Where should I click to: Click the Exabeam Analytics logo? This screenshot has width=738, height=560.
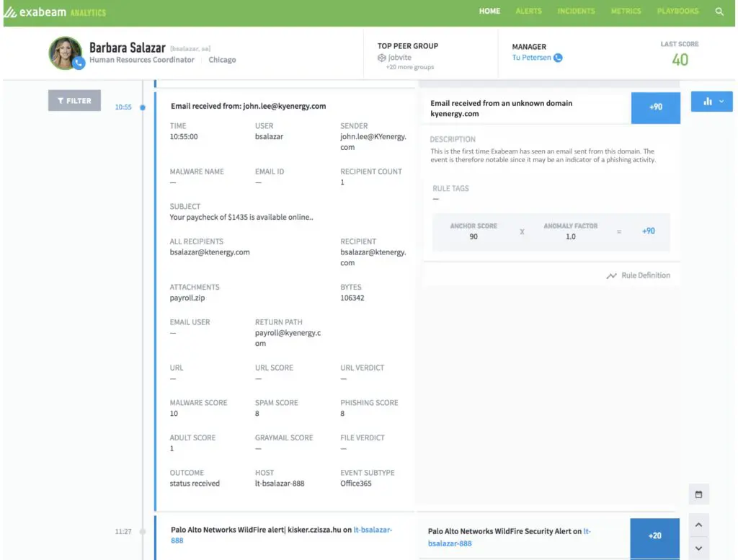pos(55,12)
